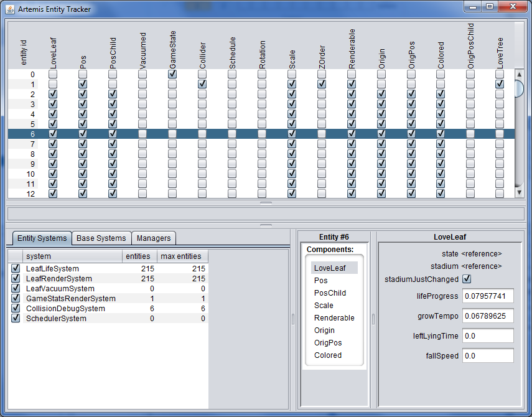Toggle LeafLifeSystem checkbox
The height and width of the screenshot is (417, 532).
click(16, 269)
